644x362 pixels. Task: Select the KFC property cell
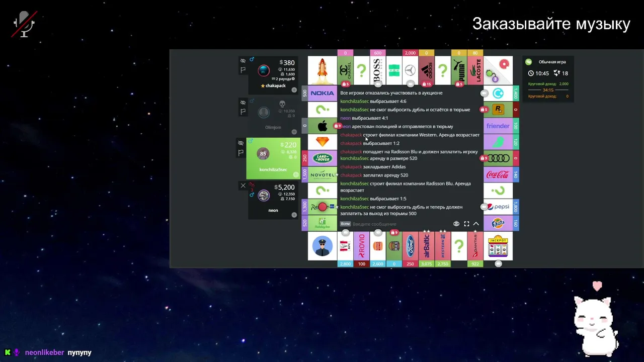click(x=345, y=246)
